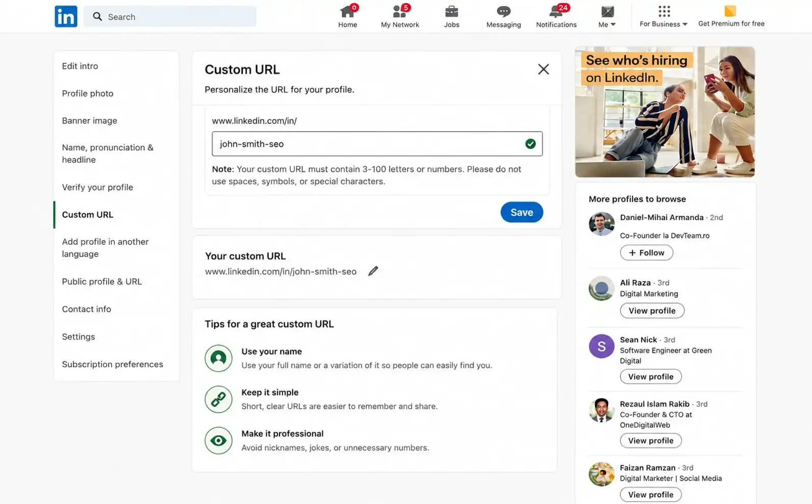812x504 pixels.
Task: Open Ali Raza name link
Action: click(x=635, y=283)
